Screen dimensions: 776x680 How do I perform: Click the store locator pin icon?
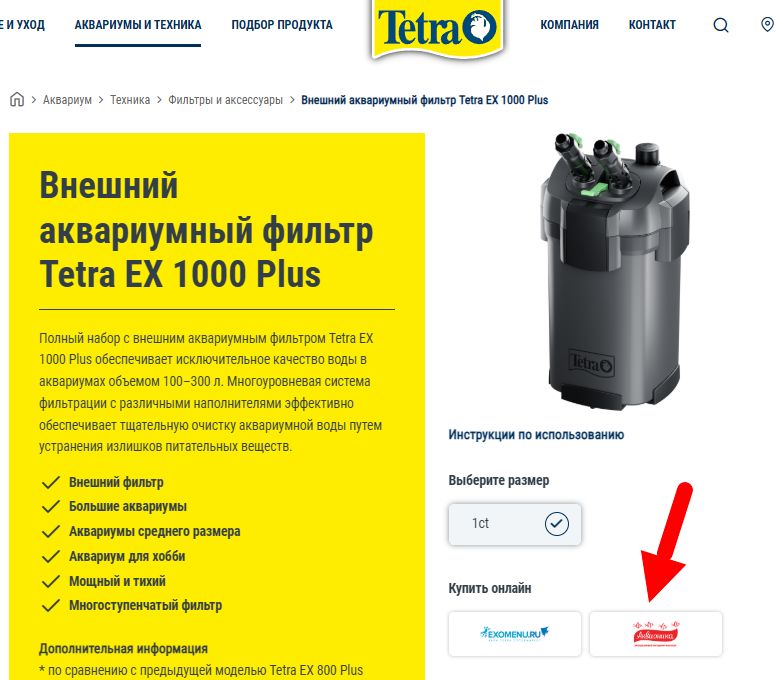(767, 24)
